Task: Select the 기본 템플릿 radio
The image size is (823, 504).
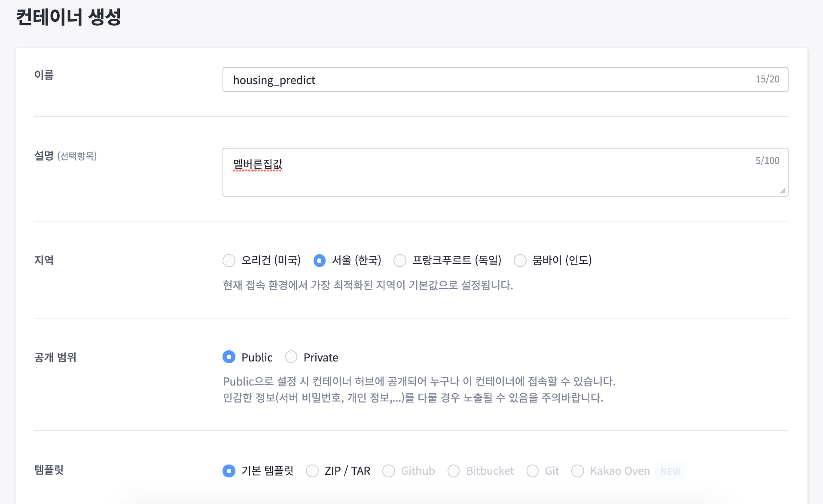Action: pyautogui.click(x=229, y=471)
